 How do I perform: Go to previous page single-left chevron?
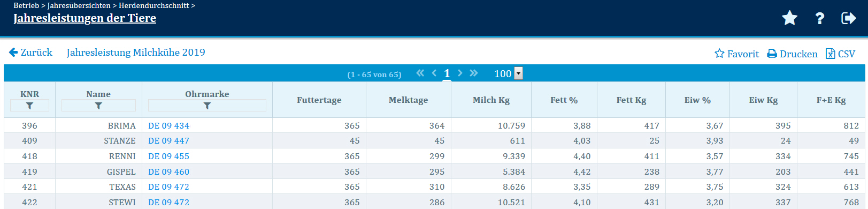click(434, 73)
